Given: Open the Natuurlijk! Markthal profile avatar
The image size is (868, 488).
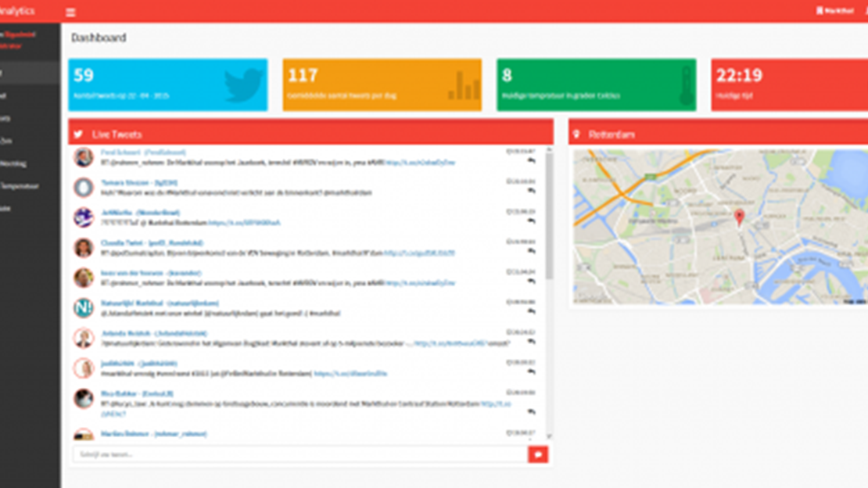Looking at the screenshot, I should (x=84, y=308).
